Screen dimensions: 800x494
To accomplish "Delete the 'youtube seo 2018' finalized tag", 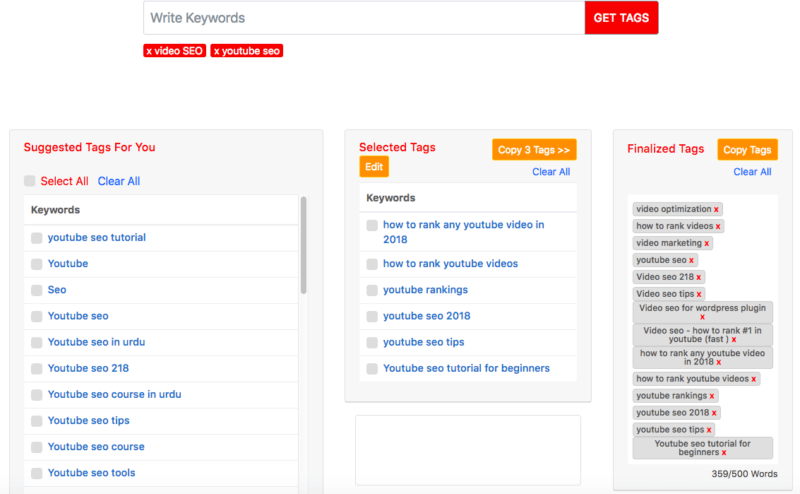I will pos(714,413).
